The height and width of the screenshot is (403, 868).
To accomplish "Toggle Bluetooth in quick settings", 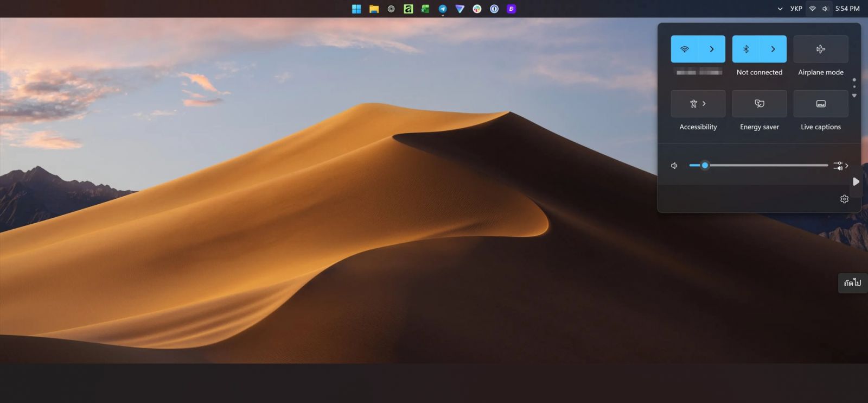I will point(746,49).
